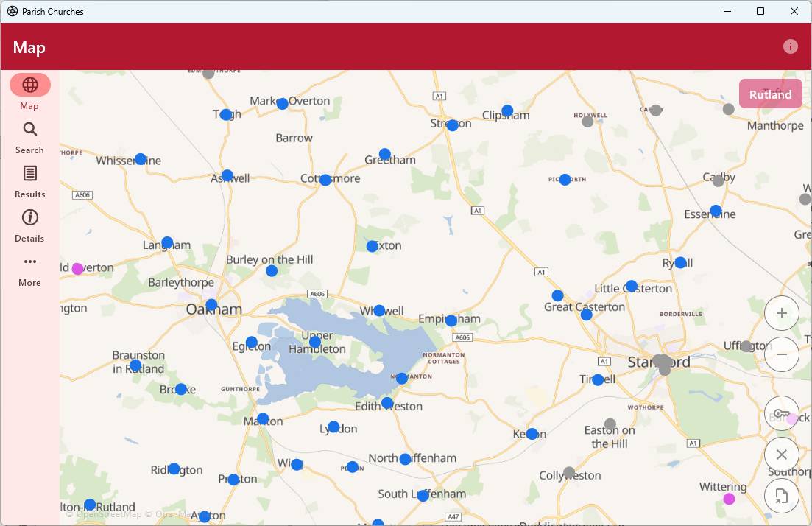Select the Clipsham church marker
Image resolution: width=812 pixels, height=526 pixels.
(x=507, y=111)
